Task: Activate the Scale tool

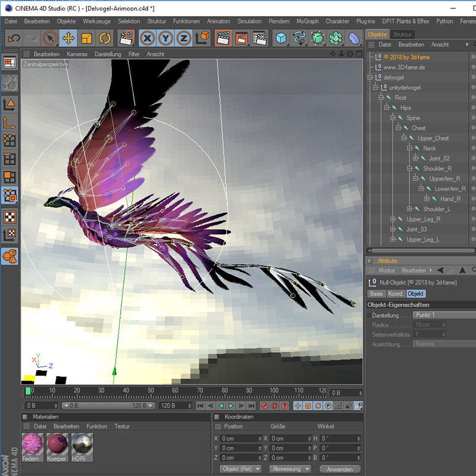Action: pos(86,39)
